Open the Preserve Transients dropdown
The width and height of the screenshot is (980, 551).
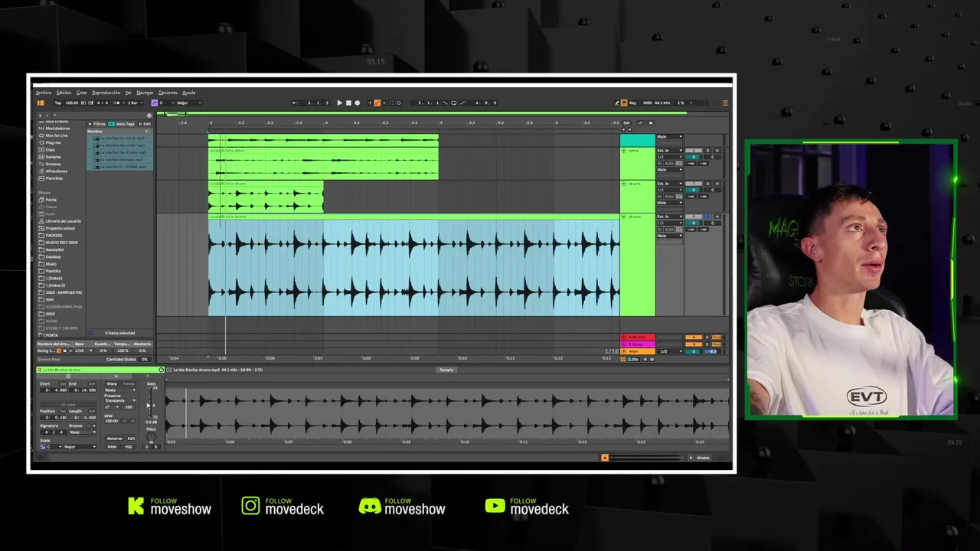point(120,400)
